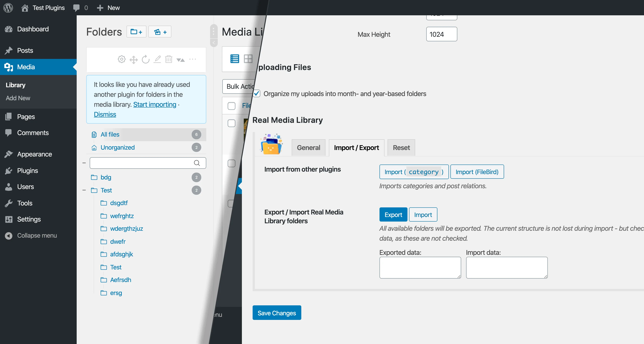Switch to media list view icon
644x344 pixels.
[234, 59]
